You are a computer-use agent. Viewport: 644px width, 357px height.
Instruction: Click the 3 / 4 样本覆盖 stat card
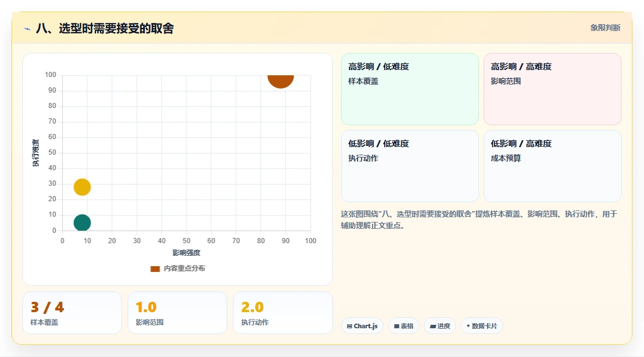pos(72,313)
